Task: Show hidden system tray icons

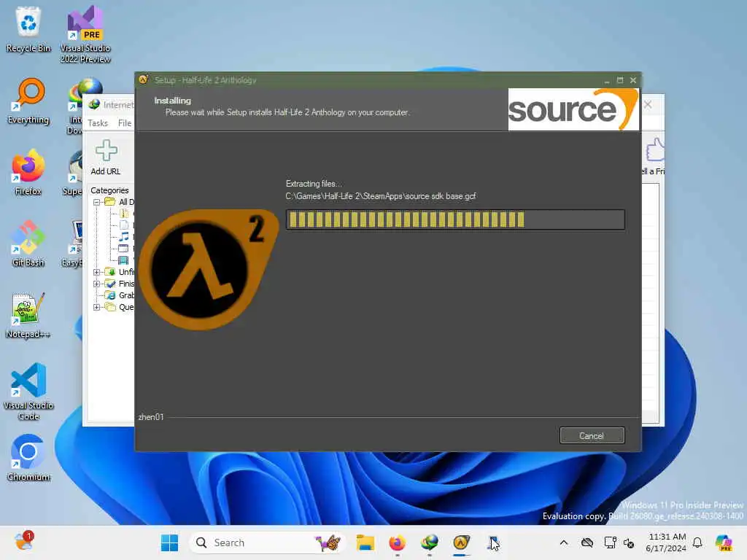Action: pyautogui.click(x=564, y=542)
